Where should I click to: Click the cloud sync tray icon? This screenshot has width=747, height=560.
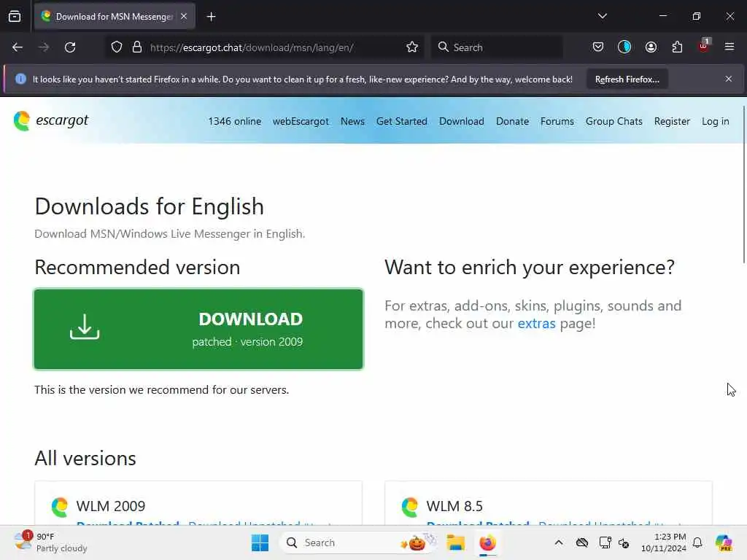pos(581,542)
